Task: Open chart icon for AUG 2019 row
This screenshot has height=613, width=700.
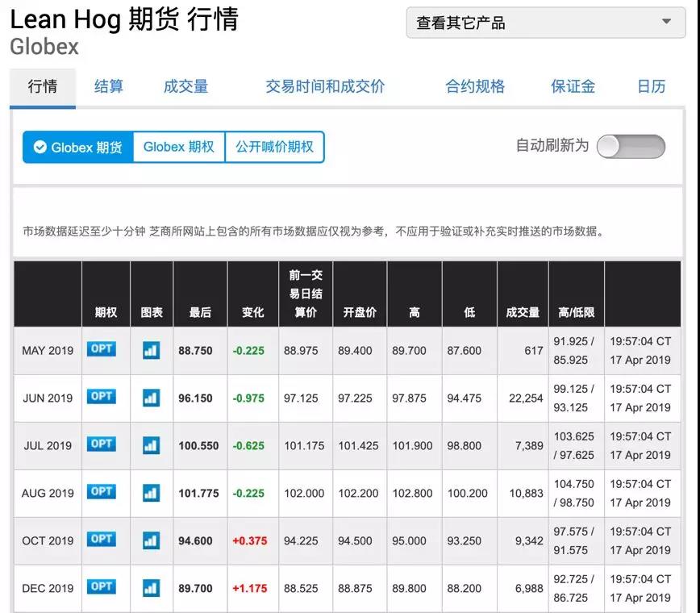Action: (x=152, y=493)
